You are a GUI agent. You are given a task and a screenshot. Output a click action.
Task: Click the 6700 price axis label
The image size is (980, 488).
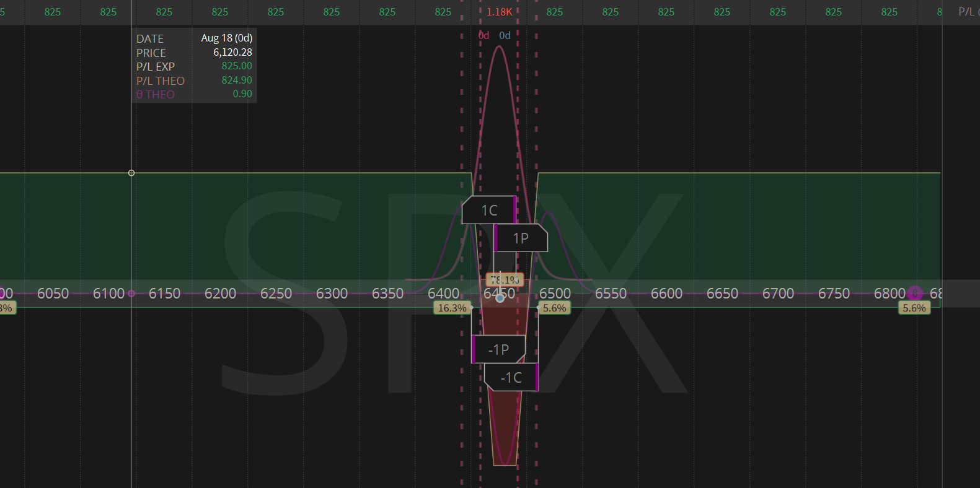click(x=778, y=293)
